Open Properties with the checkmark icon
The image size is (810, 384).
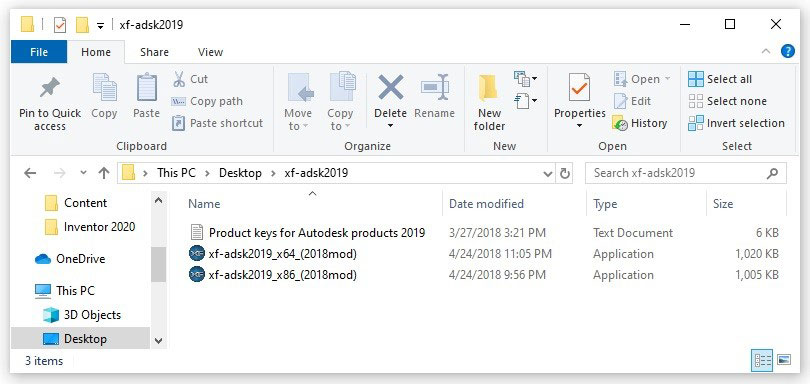pos(579,87)
